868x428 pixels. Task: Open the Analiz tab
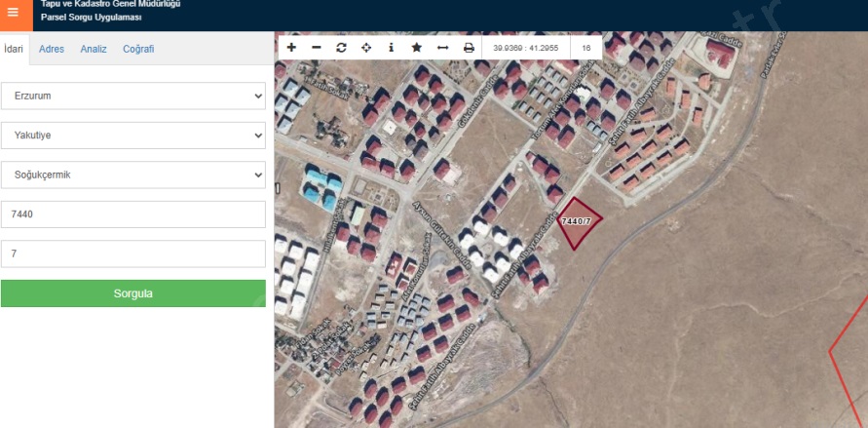pos(94,49)
